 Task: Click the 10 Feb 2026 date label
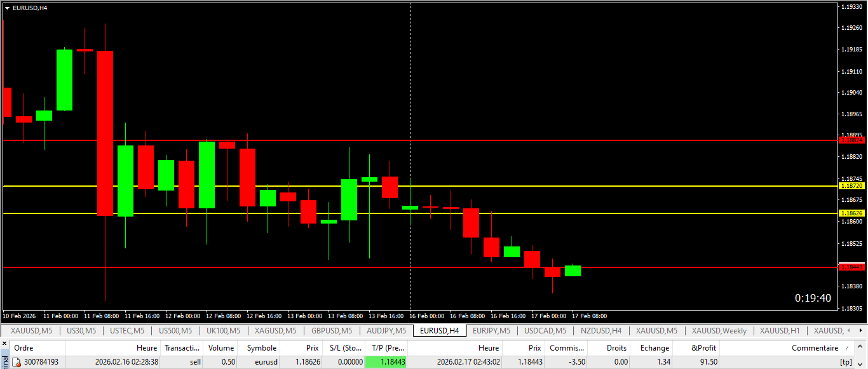tap(19, 316)
